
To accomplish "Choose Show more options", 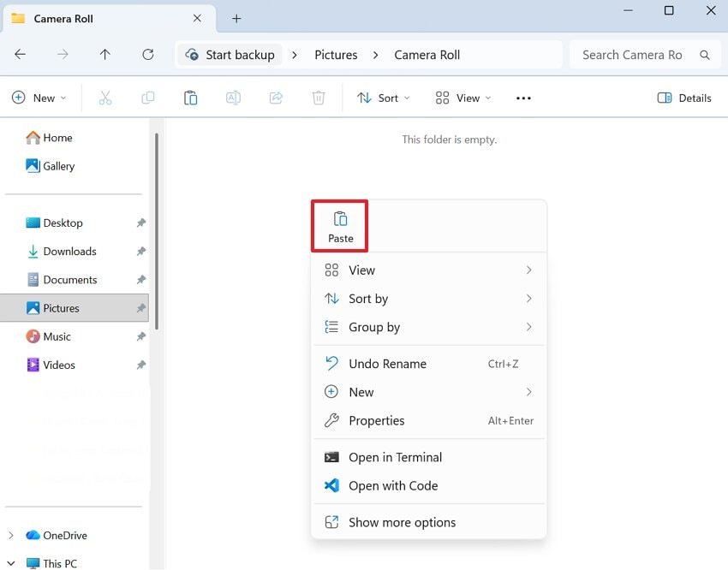I will pyautogui.click(x=402, y=523).
